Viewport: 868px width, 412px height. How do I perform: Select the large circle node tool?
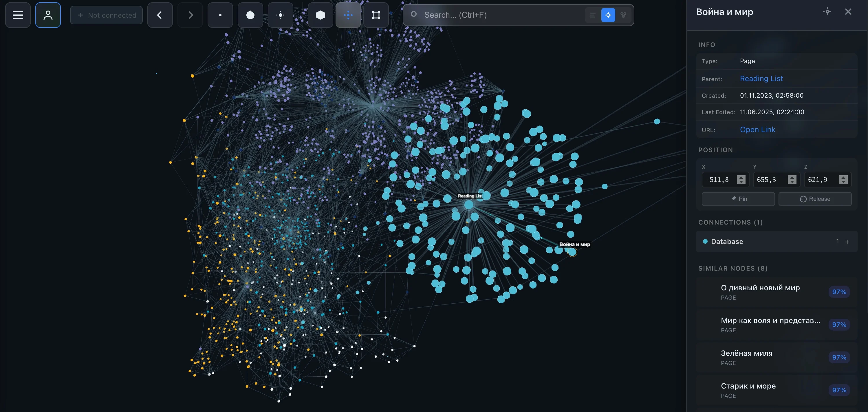pyautogui.click(x=250, y=15)
